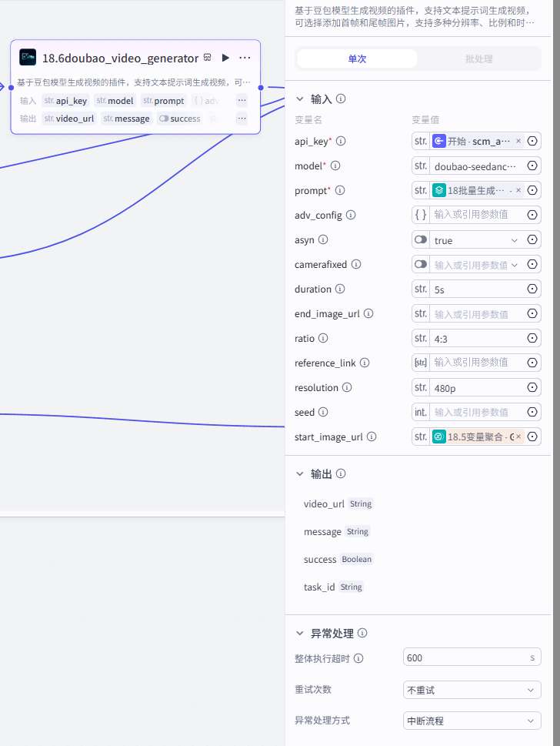Open the asyn true dropdown

[476, 239]
